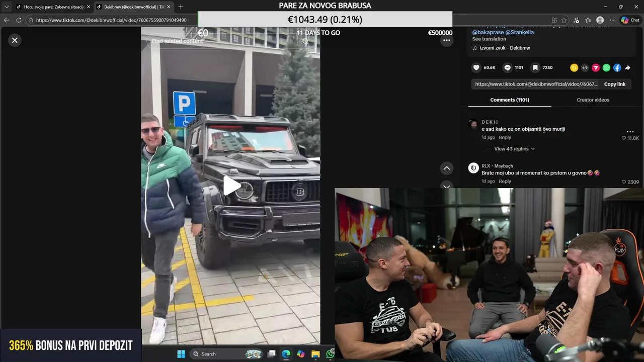644x362 pixels.
Task: Open tab actions dropdown chevron
Action: (x=7, y=7)
